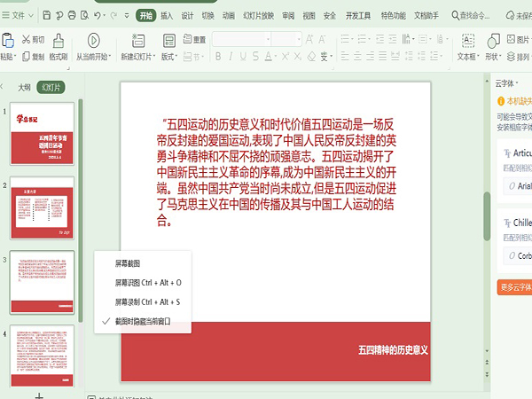Switch to the 切换 transitions tab
Viewport: 532px width, 399px height.
click(x=208, y=15)
